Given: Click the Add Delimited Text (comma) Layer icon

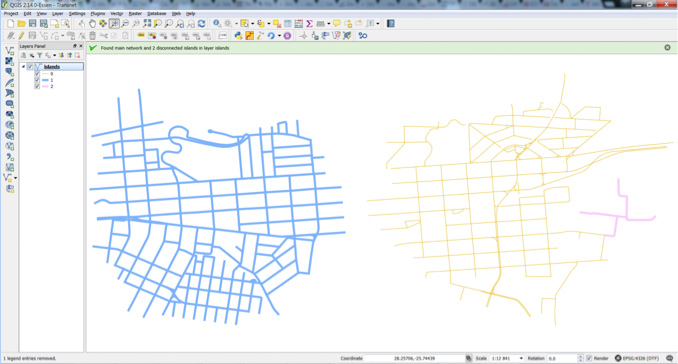Looking at the screenshot, I should click(9, 157).
